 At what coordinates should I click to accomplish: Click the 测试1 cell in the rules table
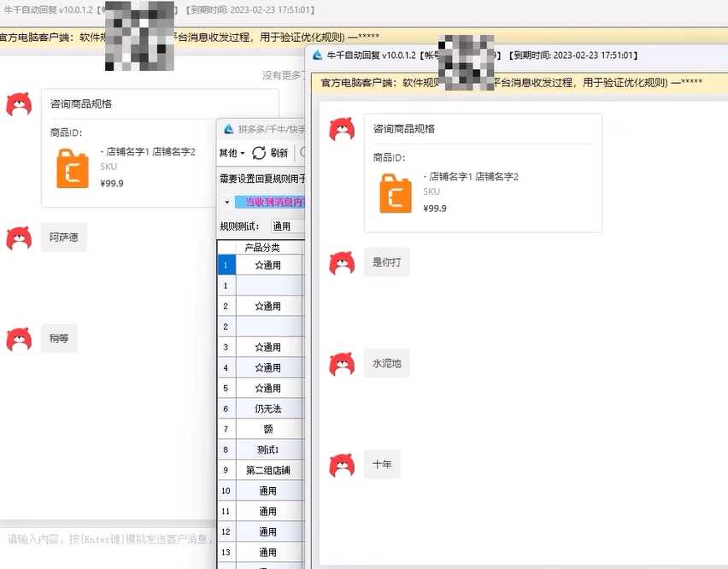tap(268, 449)
